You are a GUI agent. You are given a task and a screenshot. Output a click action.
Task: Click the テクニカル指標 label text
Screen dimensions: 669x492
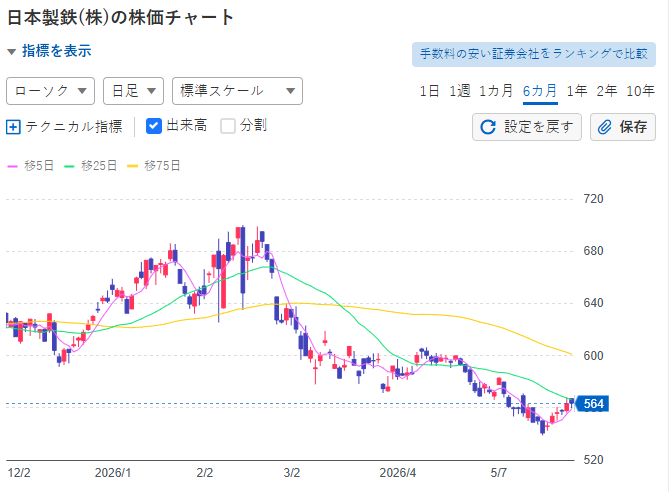[74, 127]
